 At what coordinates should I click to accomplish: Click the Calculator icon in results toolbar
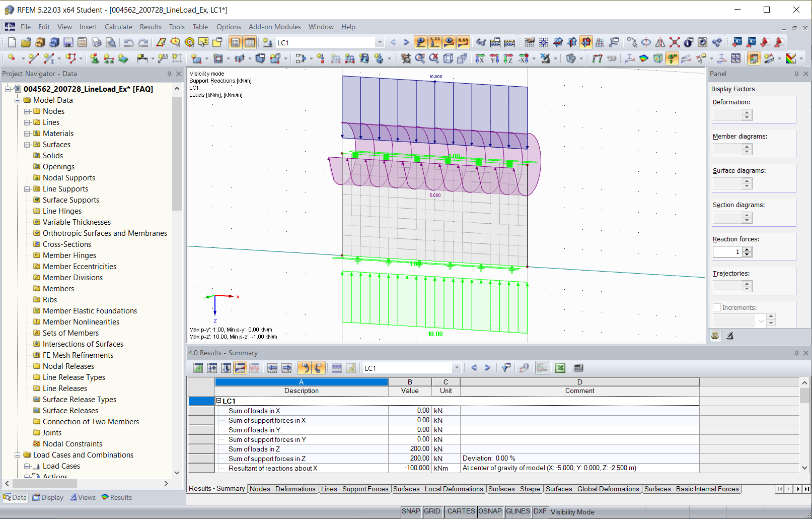coord(578,368)
